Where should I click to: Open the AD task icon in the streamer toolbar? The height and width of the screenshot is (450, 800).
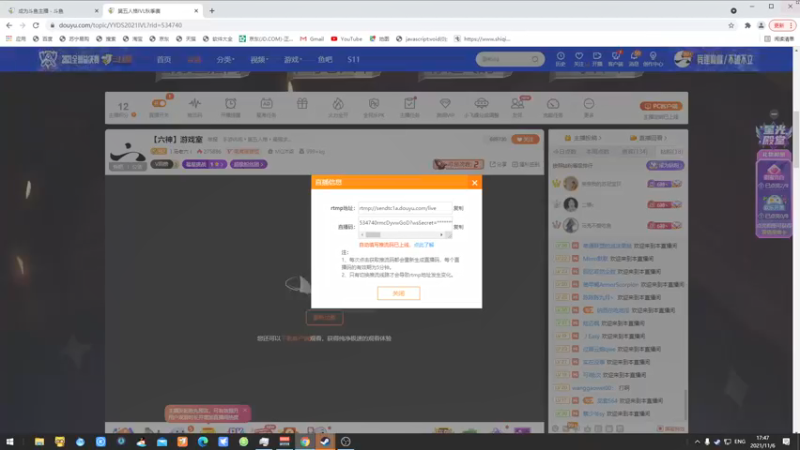point(266,104)
